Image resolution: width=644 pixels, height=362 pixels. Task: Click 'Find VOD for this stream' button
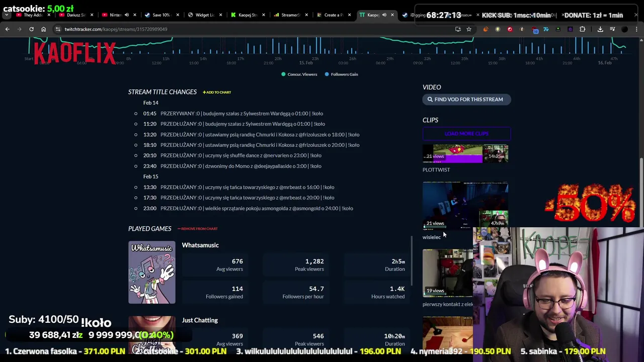466,100
